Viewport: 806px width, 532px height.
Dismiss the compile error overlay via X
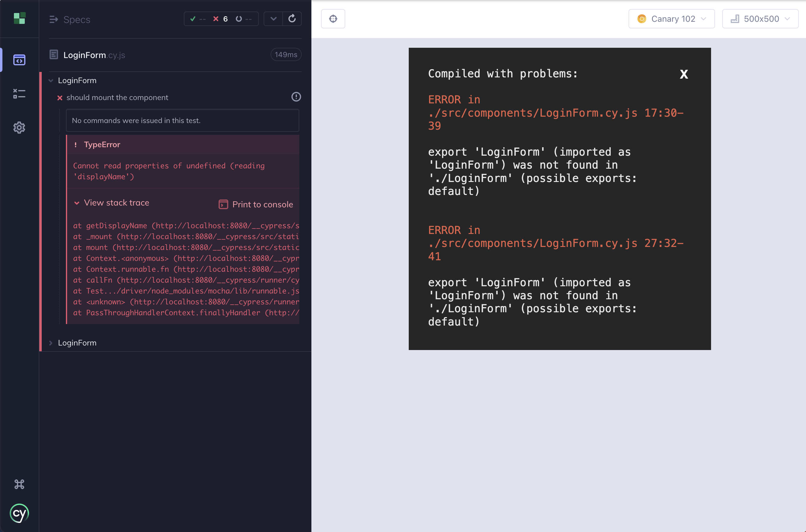pyautogui.click(x=684, y=74)
